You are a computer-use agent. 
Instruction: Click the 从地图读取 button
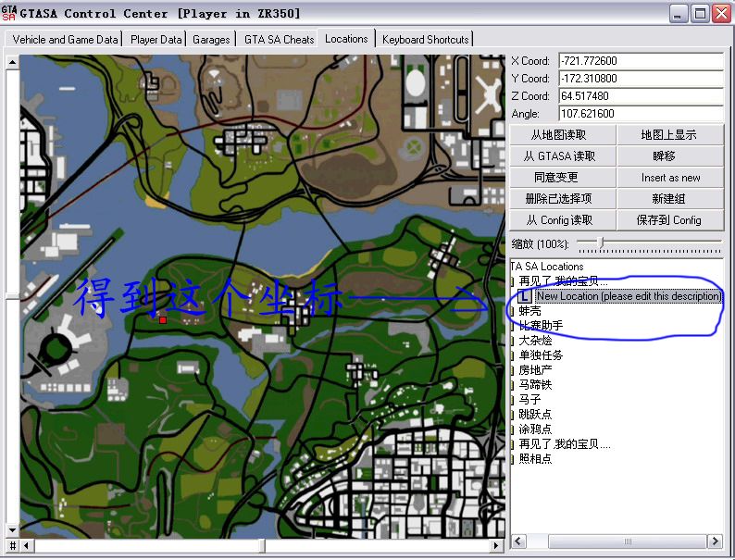pyautogui.click(x=562, y=135)
